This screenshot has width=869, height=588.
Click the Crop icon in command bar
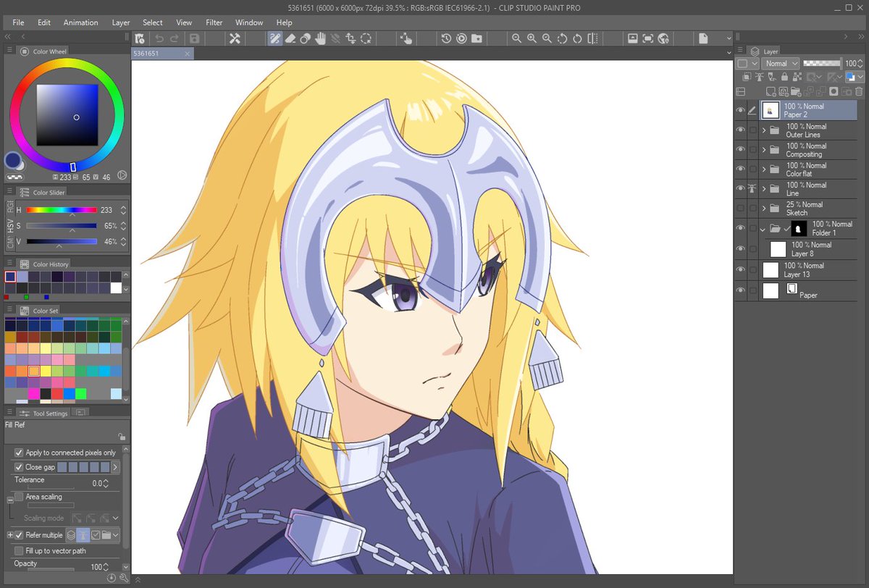tap(350, 38)
